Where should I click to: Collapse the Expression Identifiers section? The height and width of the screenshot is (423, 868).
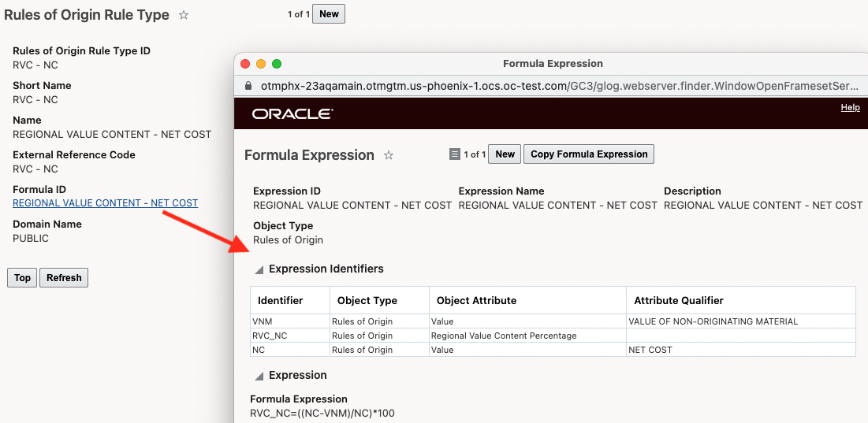pos(259,269)
